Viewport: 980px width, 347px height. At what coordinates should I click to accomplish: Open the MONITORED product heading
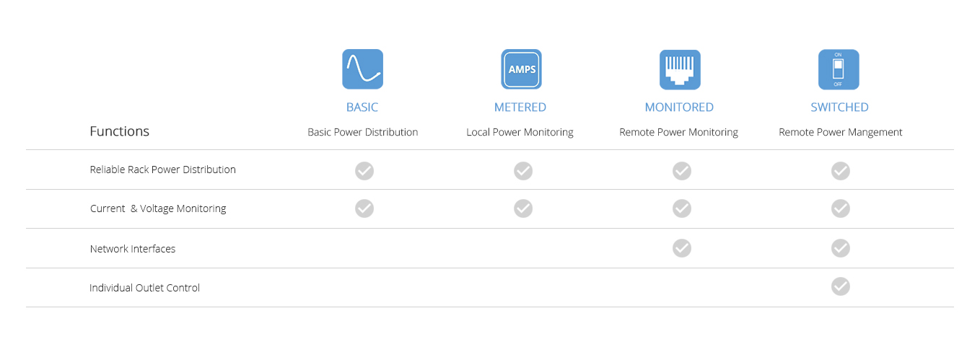point(679,107)
